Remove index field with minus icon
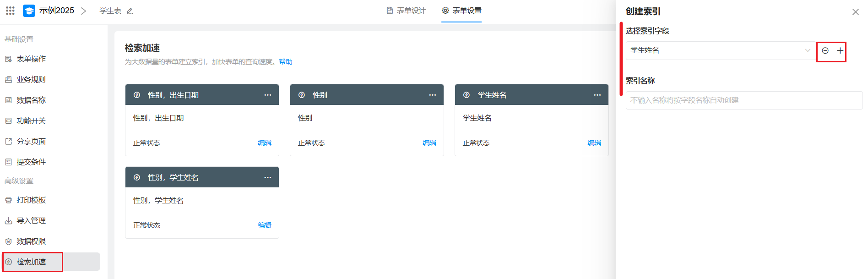This screenshot has width=868, height=279. [825, 51]
